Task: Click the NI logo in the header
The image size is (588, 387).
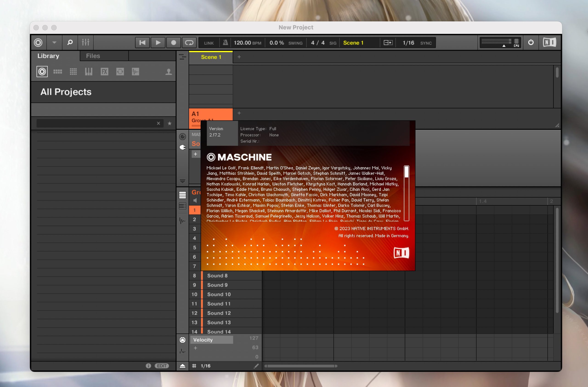Action: (549, 42)
